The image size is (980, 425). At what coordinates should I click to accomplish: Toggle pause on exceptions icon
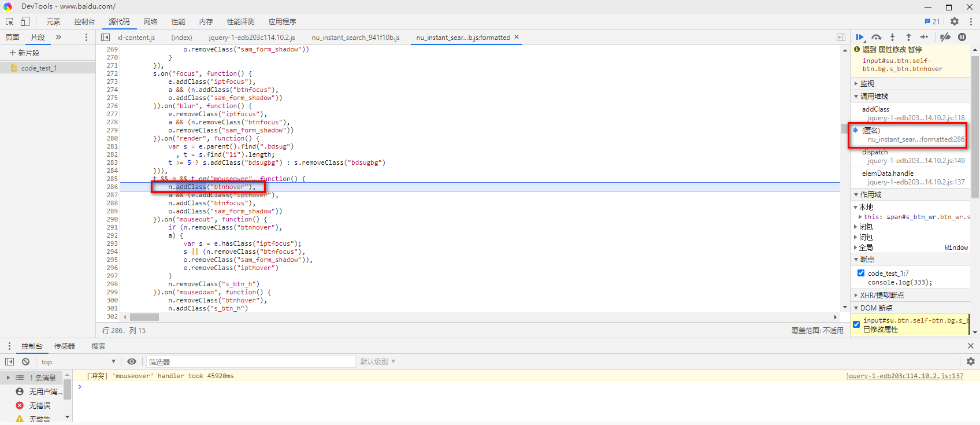point(962,37)
